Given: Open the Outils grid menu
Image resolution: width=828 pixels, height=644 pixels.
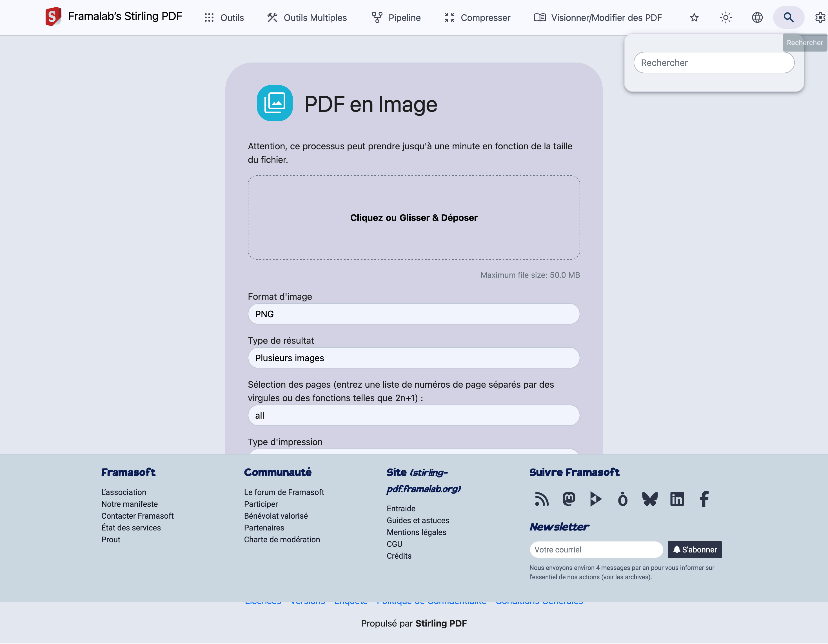Looking at the screenshot, I should click(224, 17).
